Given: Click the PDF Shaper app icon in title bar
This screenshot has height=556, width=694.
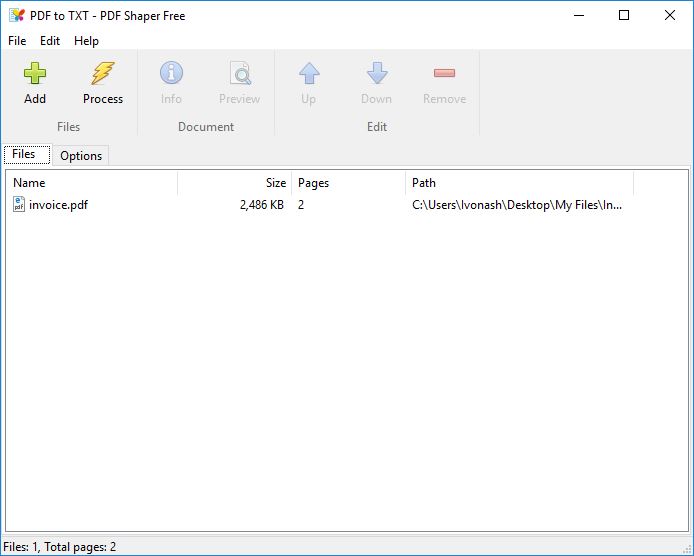Looking at the screenshot, I should coord(17,15).
